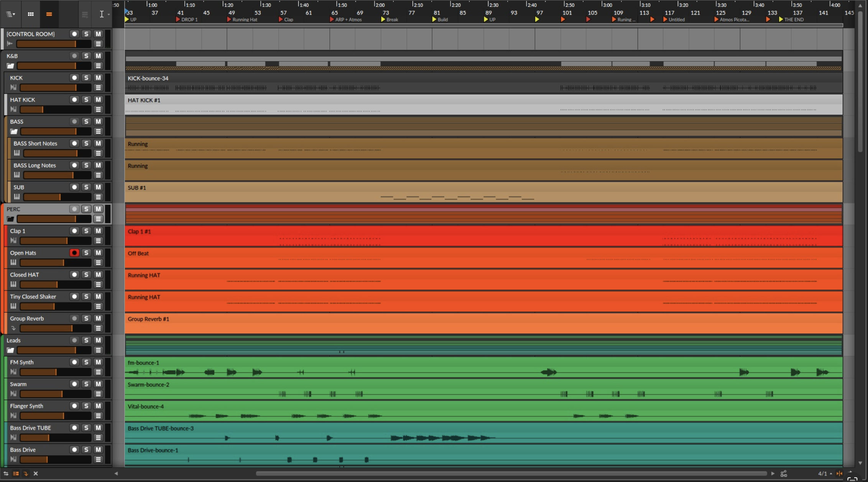The height and width of the screenshot is (482, 868).
Task: Click the instrument icon on BASS Short Notes
Action: tap(17, 153)
